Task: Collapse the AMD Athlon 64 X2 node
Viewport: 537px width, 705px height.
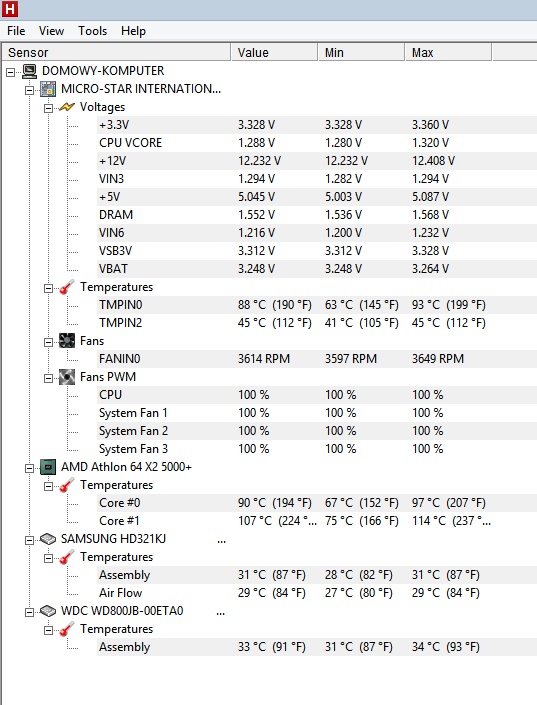Action: point(29,468)
